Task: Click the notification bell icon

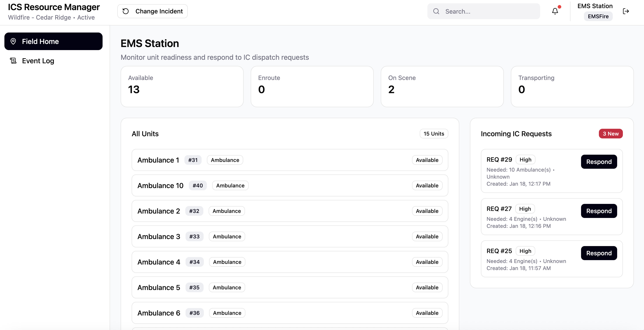Action: click(555, 11)
